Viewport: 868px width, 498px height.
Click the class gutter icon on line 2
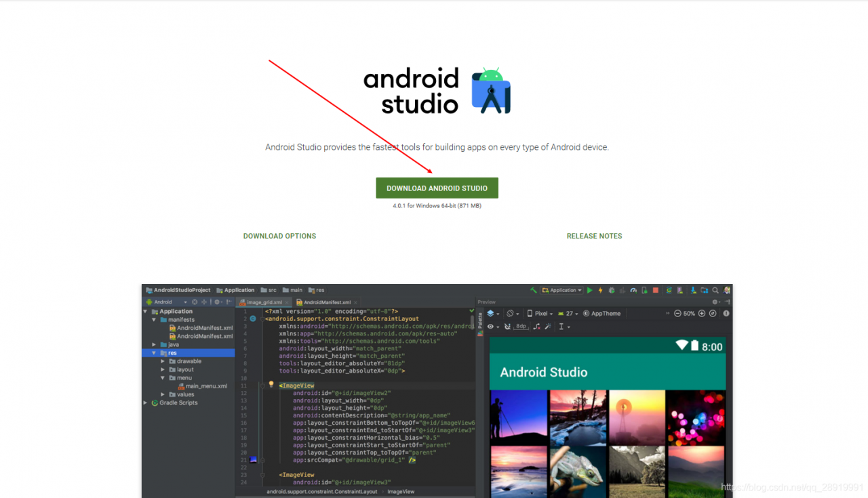[252, 318]
